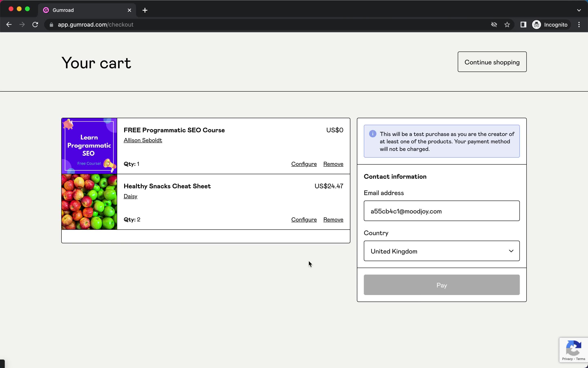Open the reCAPTCHA Terms link
Image resolution: width=588 pixels, height=368 pixels.
click(580, 359)
